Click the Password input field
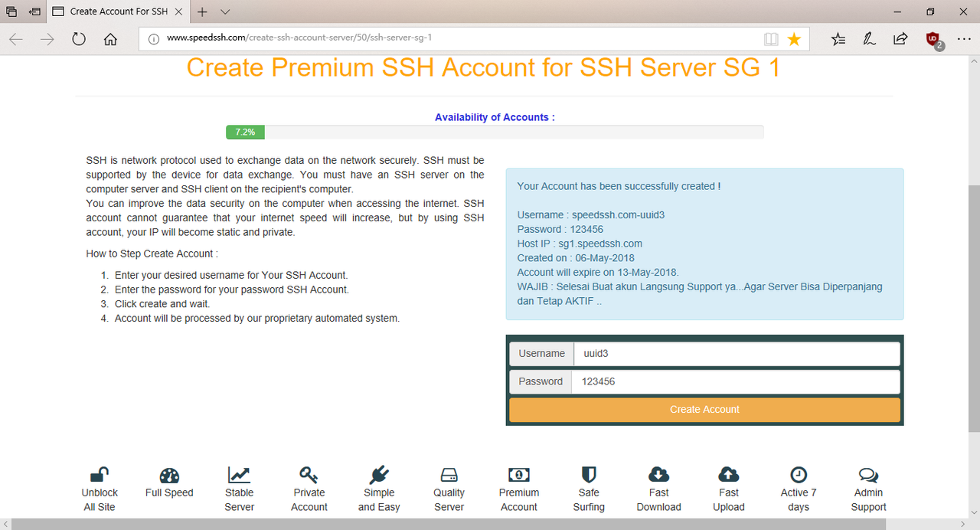Screen dimensions: 980x530 click(736, 381)
